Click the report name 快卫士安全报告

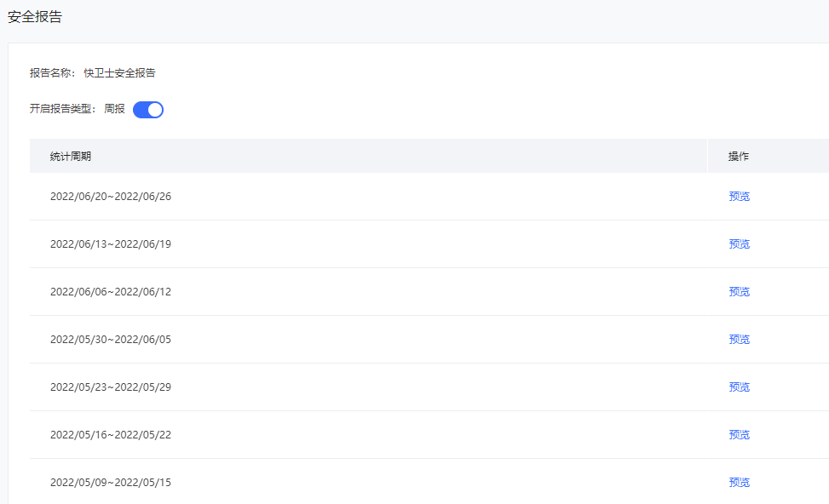(x=119, y=73)
